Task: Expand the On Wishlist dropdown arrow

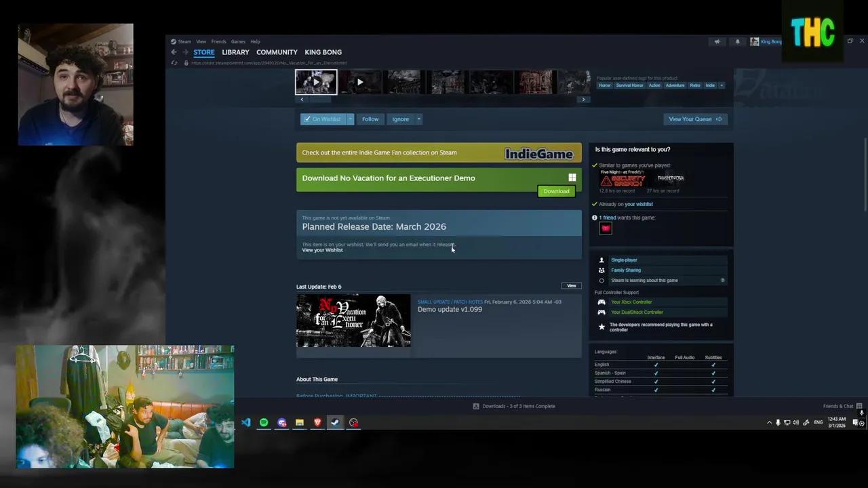Action: [x=350, y=119]
